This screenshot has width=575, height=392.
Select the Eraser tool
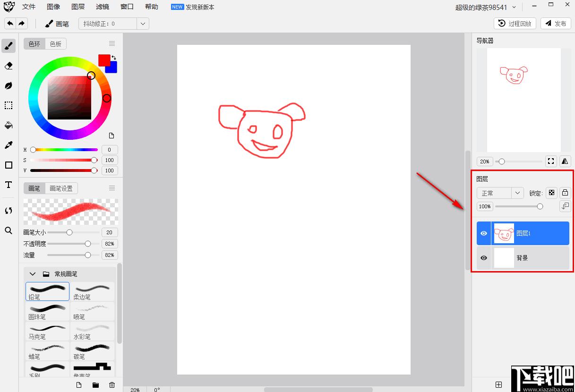tap(9, 66)
